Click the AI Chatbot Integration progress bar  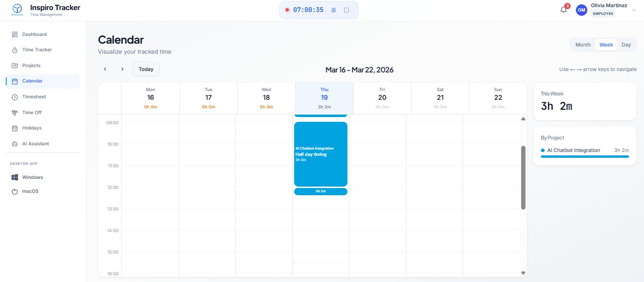click(584, 156)
